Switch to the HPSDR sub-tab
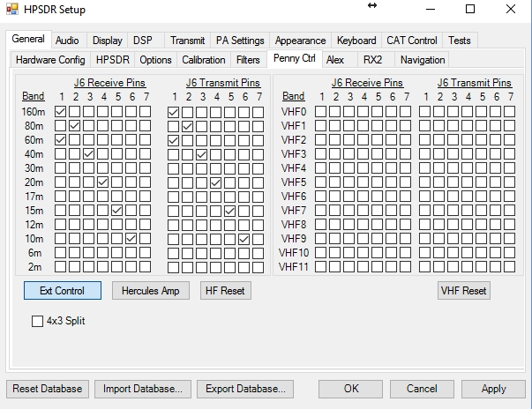The height and width of the screenshot is (409, 532). click(113, 60)
